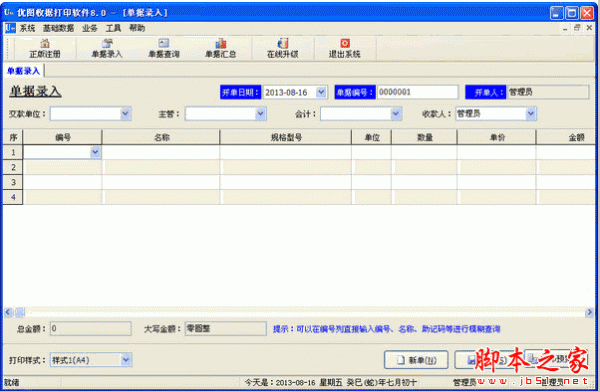Click the blue hint text 提示
600x392 pixels.
point(386,329)
